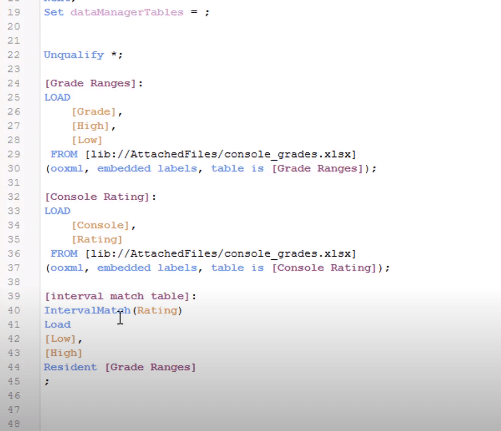Click the Set keyword on line 19
The height and width of the screenshot is (431, 501).
[x=53, y=12]
